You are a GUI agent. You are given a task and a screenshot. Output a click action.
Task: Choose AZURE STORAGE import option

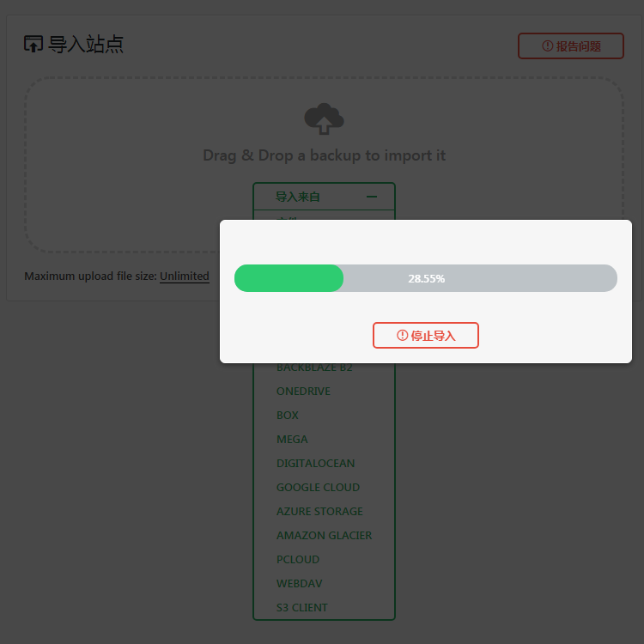(x=319, y=512)
